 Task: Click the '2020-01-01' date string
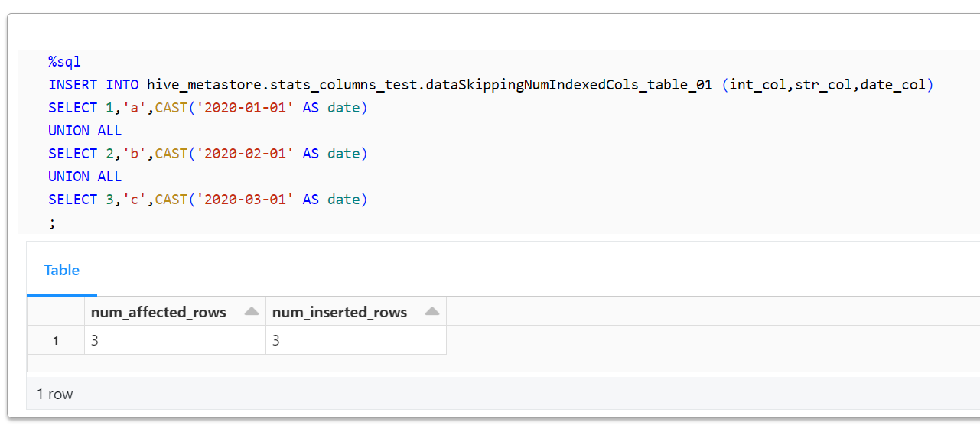pyautogui.click(x=246, y=108)
